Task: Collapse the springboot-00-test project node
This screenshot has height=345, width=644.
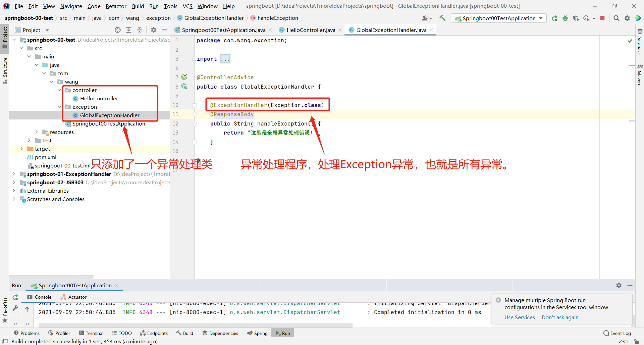Action: point(14,40)
